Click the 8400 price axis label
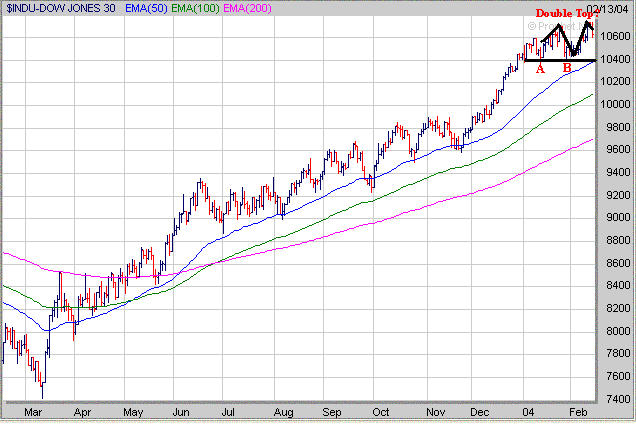This screenshot has height=424, width=636. pyautogui.click(x=619, y=285)
